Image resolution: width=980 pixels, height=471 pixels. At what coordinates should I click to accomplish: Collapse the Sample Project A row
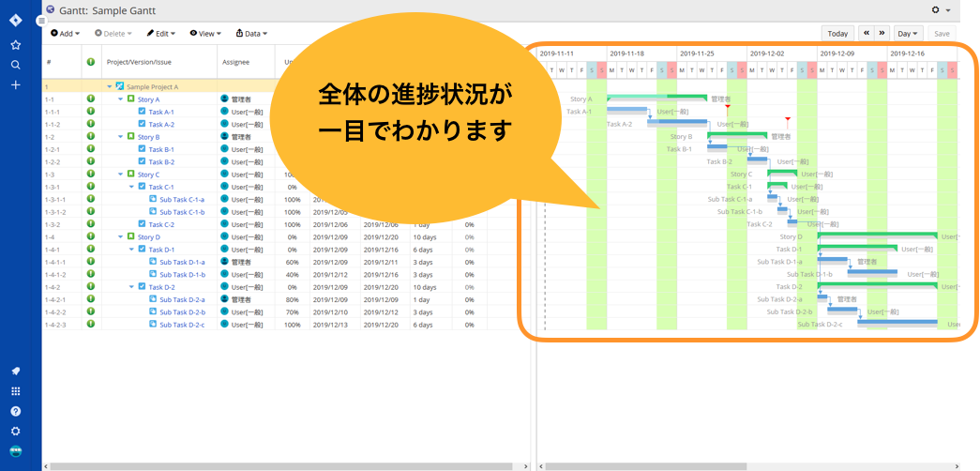(x=110, y=87)
